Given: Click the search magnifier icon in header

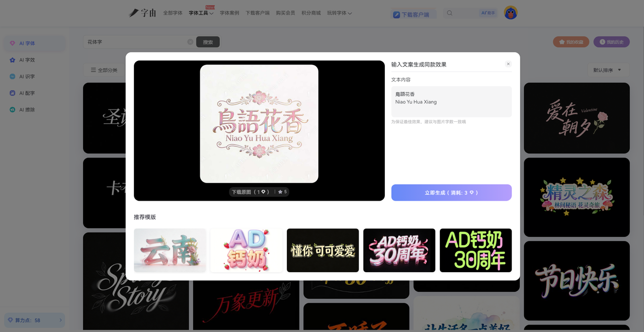Looking at the screenshot, I should tap(450, 14).
